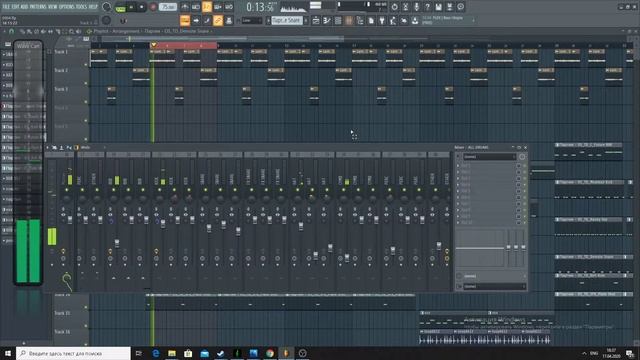Toggle the loop recording icon

229,7
